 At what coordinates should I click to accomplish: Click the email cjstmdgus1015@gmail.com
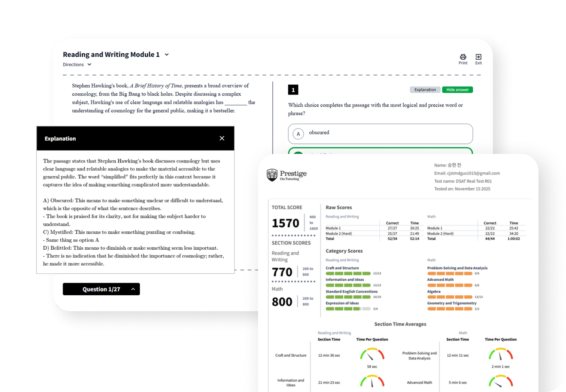467,173
